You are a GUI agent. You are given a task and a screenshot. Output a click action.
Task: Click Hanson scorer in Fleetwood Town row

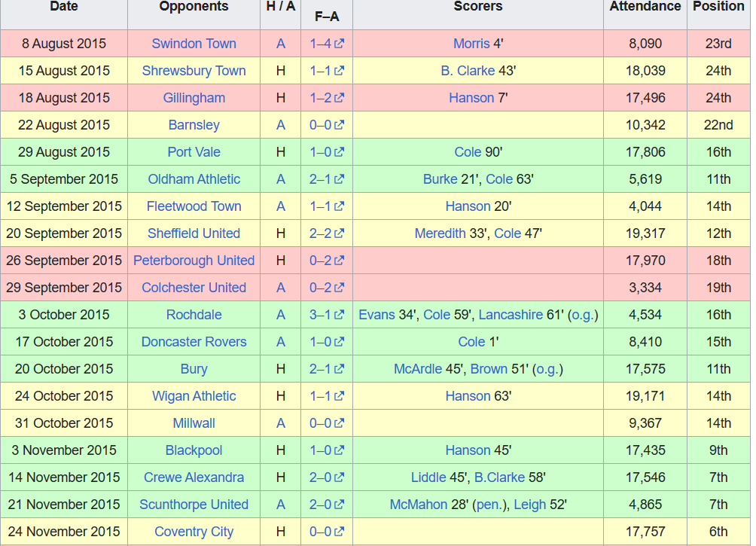tap(468, 206)
